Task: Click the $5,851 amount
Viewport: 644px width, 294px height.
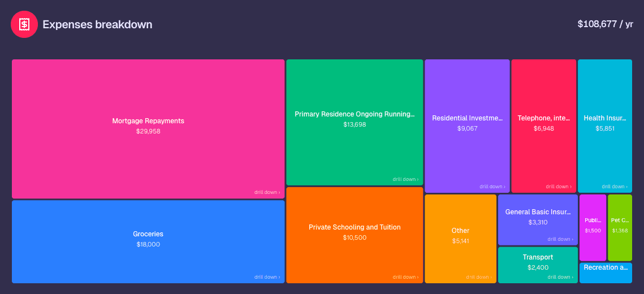Action: pos(605,128)
